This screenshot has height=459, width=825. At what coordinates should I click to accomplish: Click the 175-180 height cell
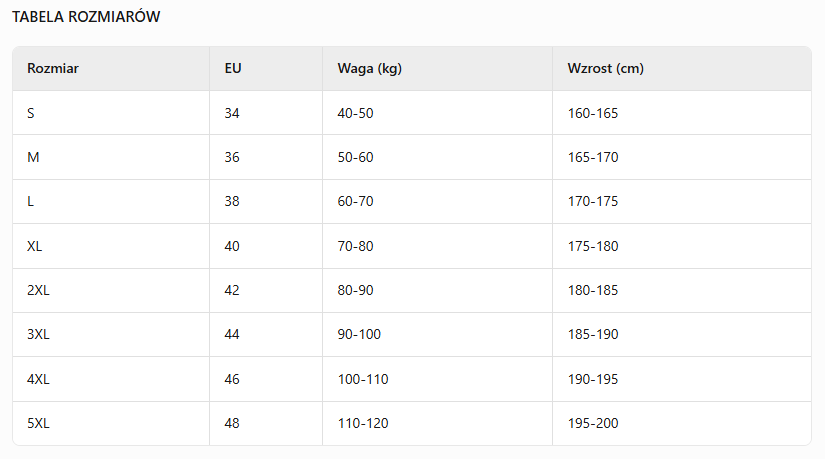593,246
